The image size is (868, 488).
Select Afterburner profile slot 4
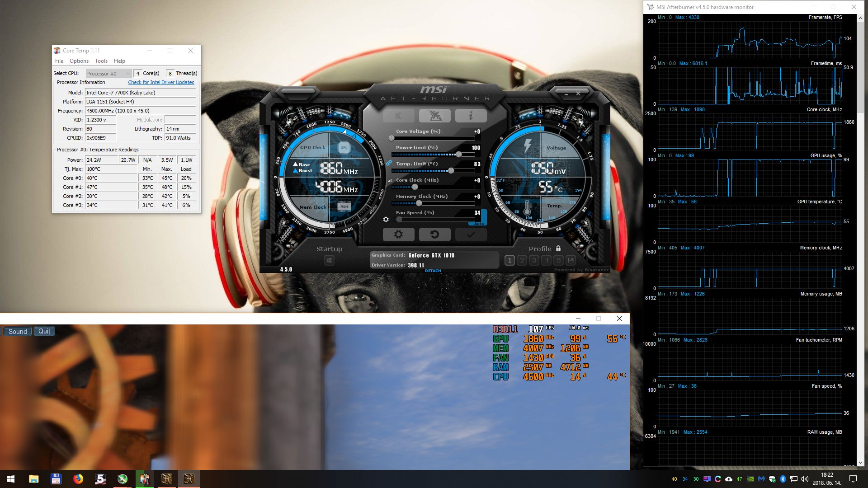546,260
